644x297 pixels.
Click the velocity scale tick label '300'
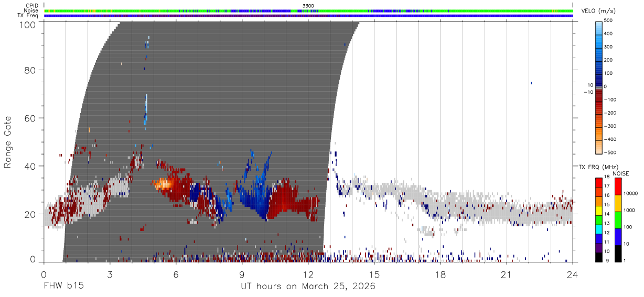pyautogui.click(x=609, y=47)
